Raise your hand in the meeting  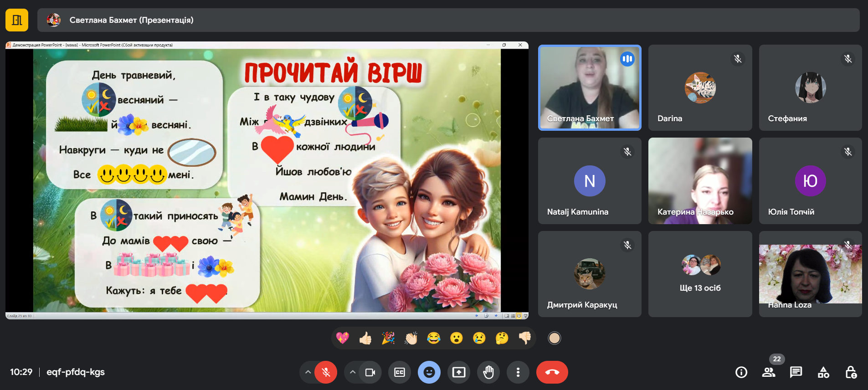(x=488, y=372)
